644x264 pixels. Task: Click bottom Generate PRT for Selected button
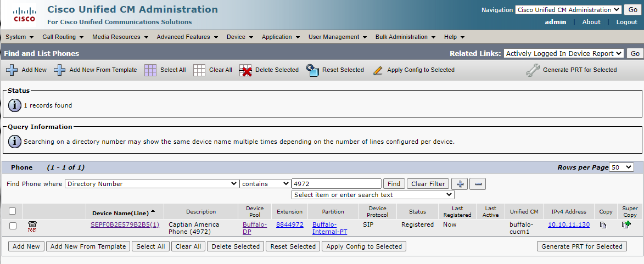[x=582, y=246]
